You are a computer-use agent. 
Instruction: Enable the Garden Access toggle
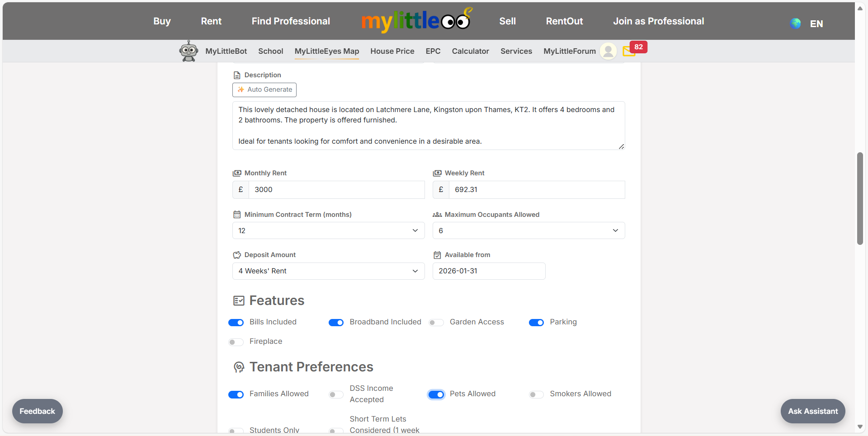click(436, 323)
